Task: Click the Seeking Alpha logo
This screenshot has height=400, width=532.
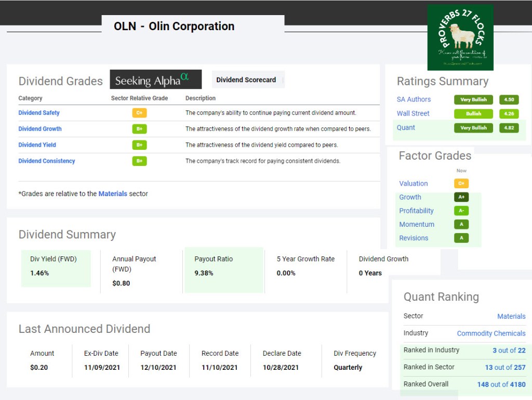Action: pos(155,80)
